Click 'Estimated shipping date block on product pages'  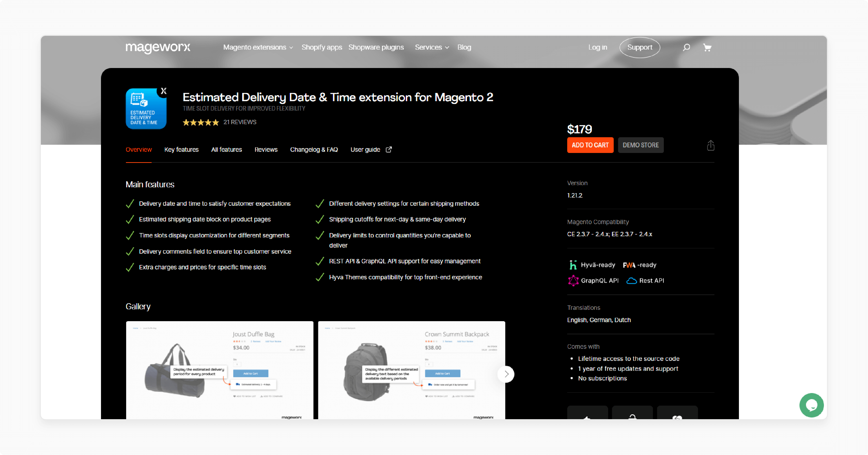click(205, 219)
